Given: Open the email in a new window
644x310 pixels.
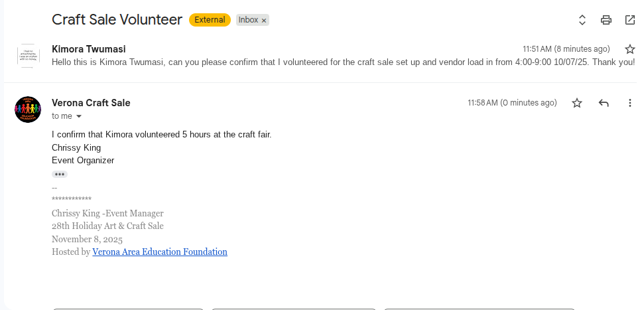Looking at the screenshot, I should pos(630,20).
